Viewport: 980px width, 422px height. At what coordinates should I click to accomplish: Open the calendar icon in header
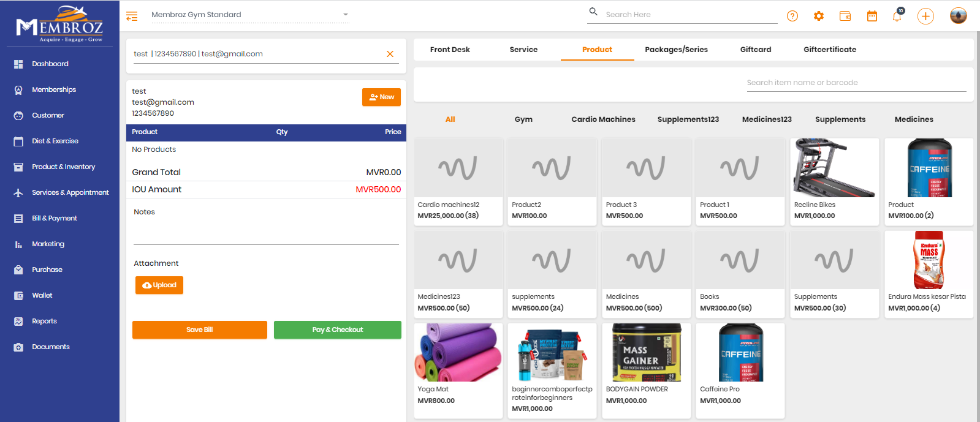[x=872, y=17]
